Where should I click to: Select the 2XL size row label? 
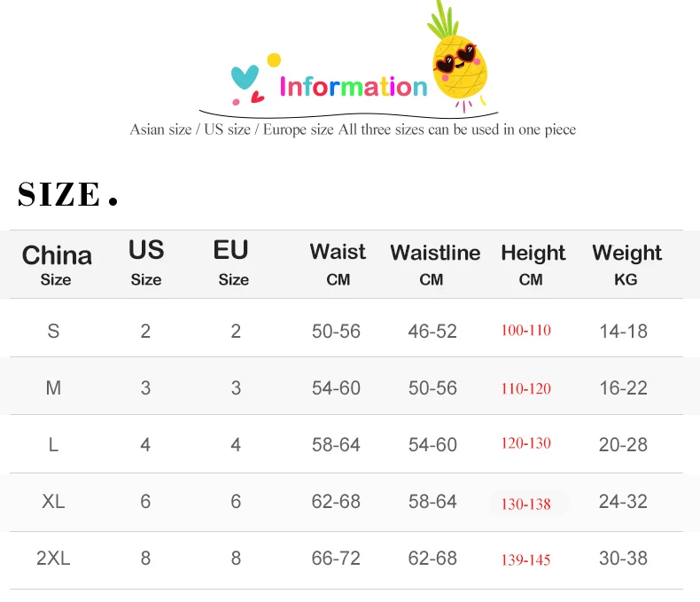click(x=53, y=559)
